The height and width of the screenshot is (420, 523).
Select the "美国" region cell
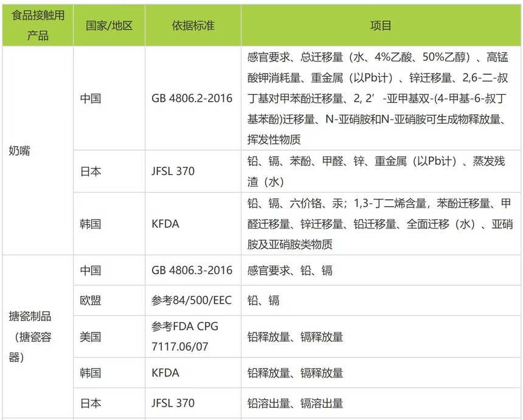click(x=91, y=336)
